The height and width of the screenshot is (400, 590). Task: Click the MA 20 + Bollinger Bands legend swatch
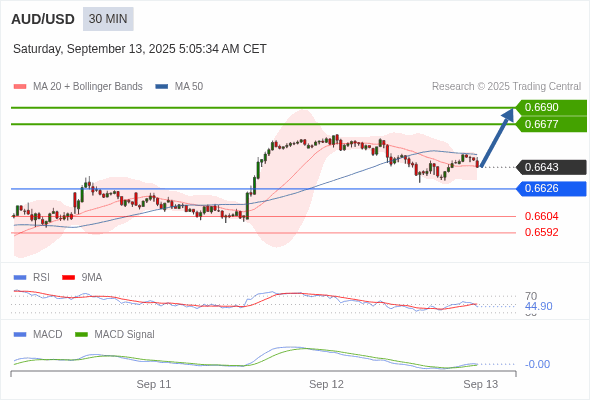[x=20, y=87]
